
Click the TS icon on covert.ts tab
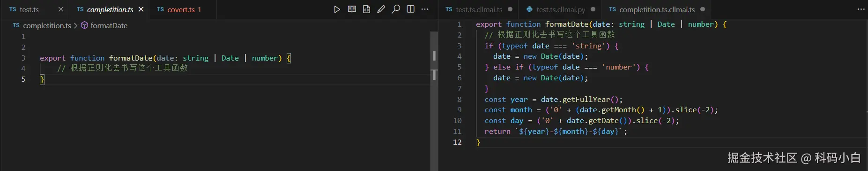coord(160,9)
